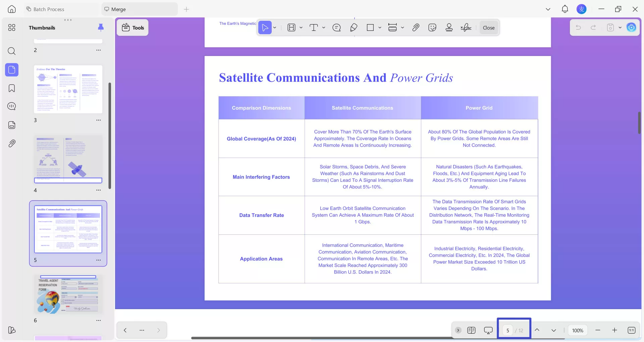Open the dashboard grid icon in sidebar
The image size is (644, 342).
tap(12, 27)
